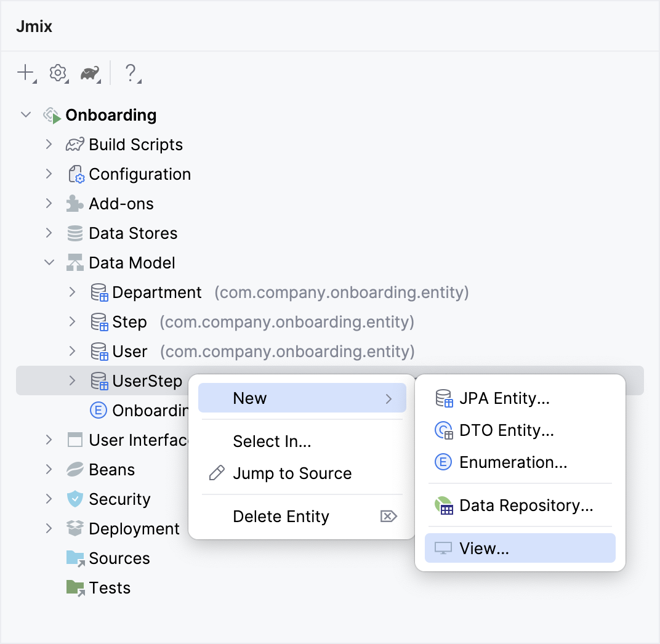Screen dimensions: 660x644
Task: Click Jump to Source menu entry
Action: pos(292,473)
